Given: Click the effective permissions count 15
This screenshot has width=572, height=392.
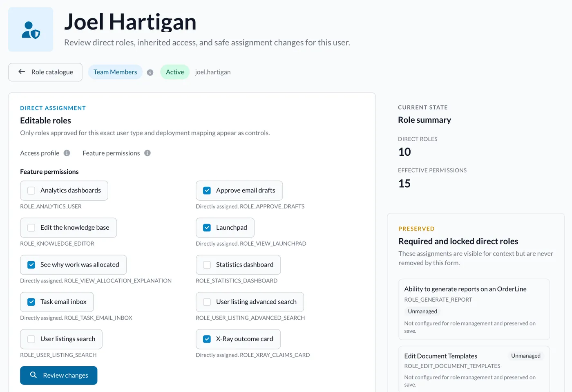Looking at the screenshot, I should point(404,184).
